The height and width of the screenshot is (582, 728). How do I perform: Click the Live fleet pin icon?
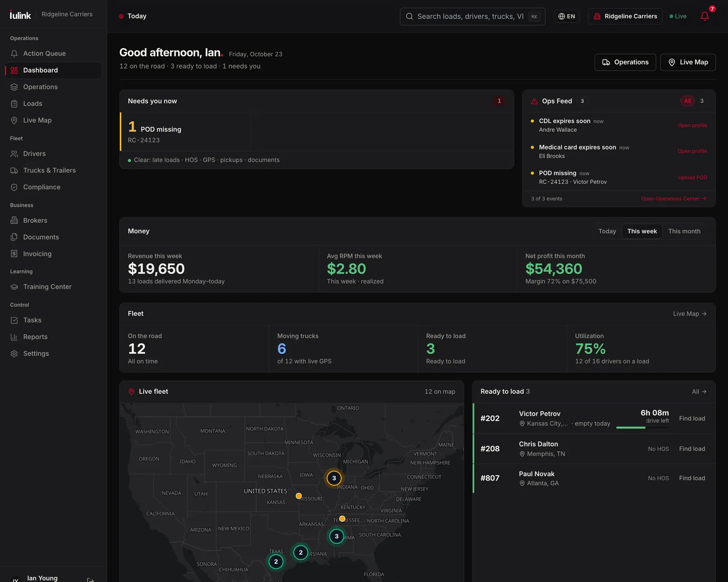[131, 392]
